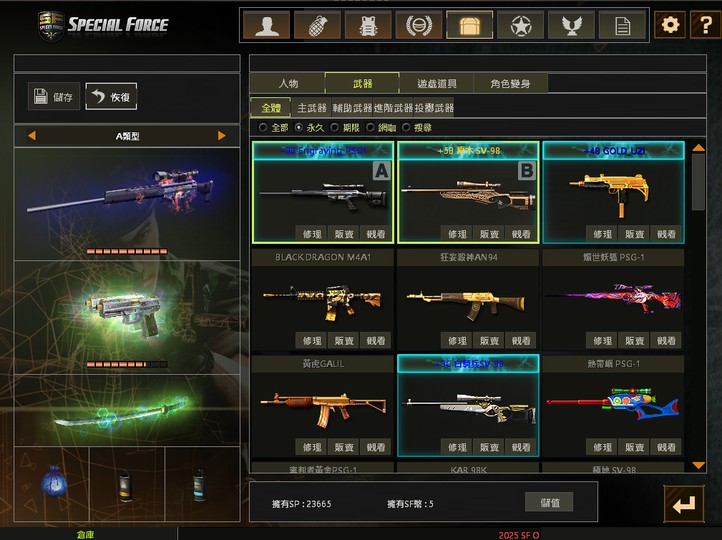Click 修理 on 媚世妖狐 PSG-1 card
Viewport: 722px width, 540px height.
click(602, 340)
